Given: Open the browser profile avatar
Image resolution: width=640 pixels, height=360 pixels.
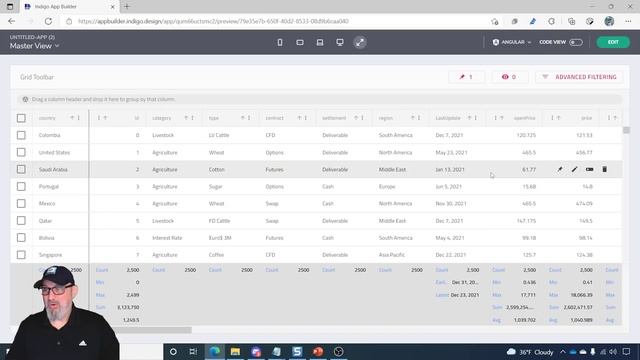Looking at the screenshot, I should 609,21.
